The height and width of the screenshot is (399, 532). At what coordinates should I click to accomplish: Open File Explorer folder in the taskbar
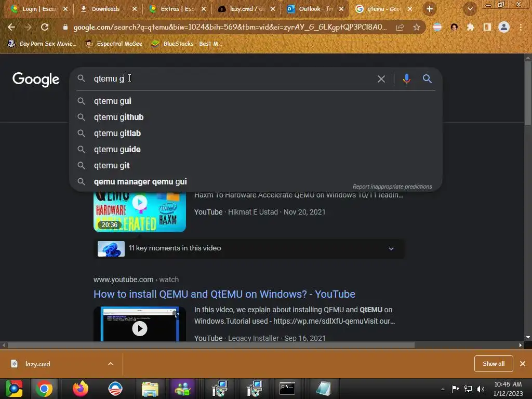click(x=150, y=389)
